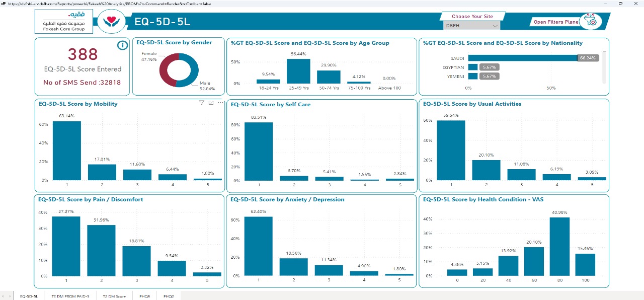Select Self Care bar labeled 5.41%
Image resolution: width=644 pixels, height=300 pixels.
pyautogui.click(x=329, y=178)
